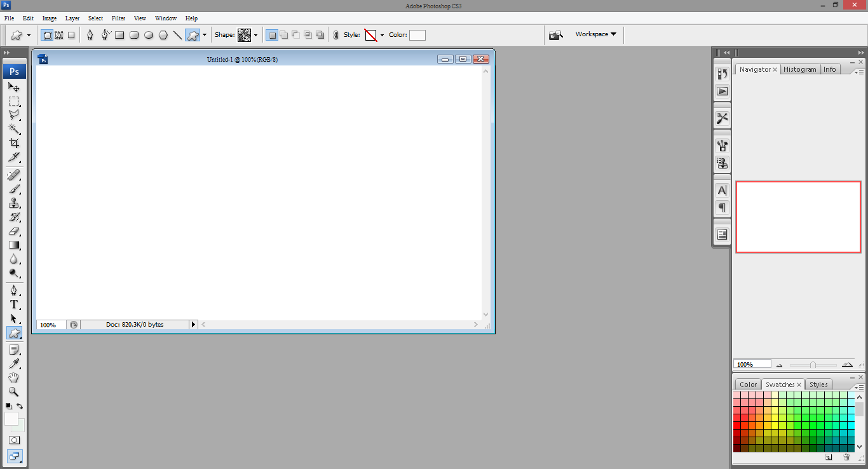Select the Gradient tool
This screenshot has height=469, width=868.
[x=14, y=245]
